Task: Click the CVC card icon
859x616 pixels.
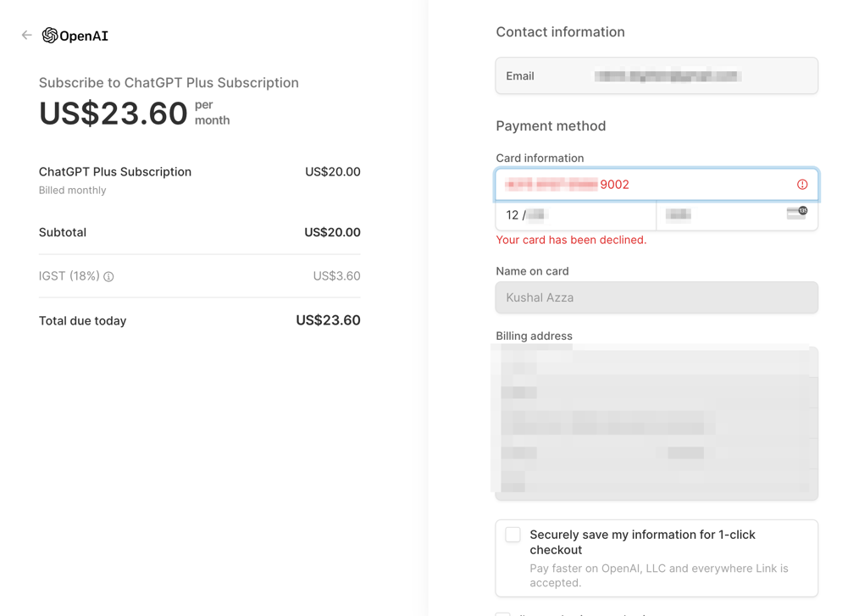Action: (x=796, y=214)
